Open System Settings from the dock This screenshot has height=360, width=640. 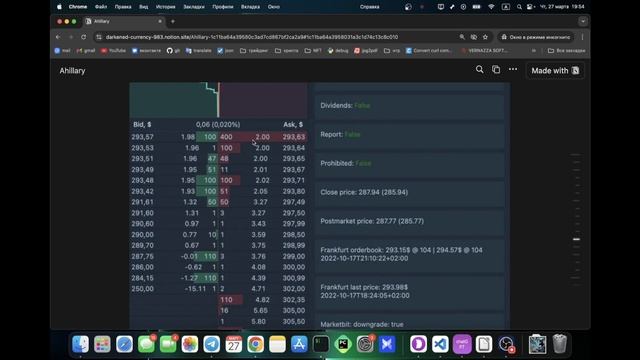(x=364, y=344)
